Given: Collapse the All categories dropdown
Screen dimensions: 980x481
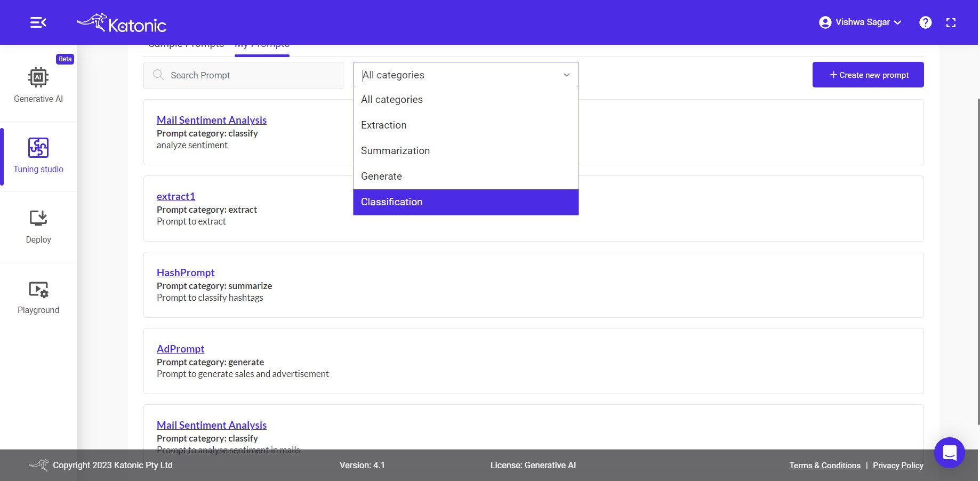Looking at the screenshot, I should [x=567, y=75].
